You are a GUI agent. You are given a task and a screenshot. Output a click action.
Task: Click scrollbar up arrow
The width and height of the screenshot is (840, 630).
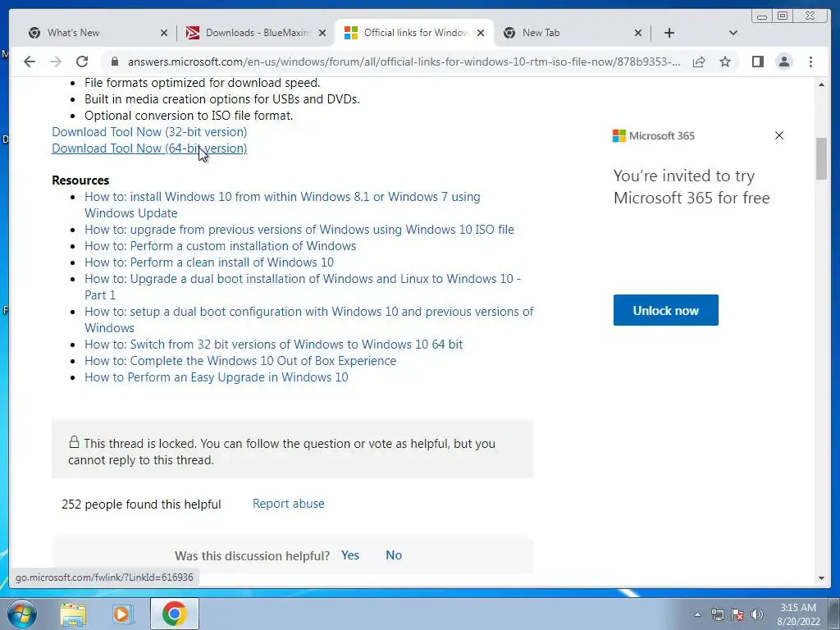coord(821,85)
